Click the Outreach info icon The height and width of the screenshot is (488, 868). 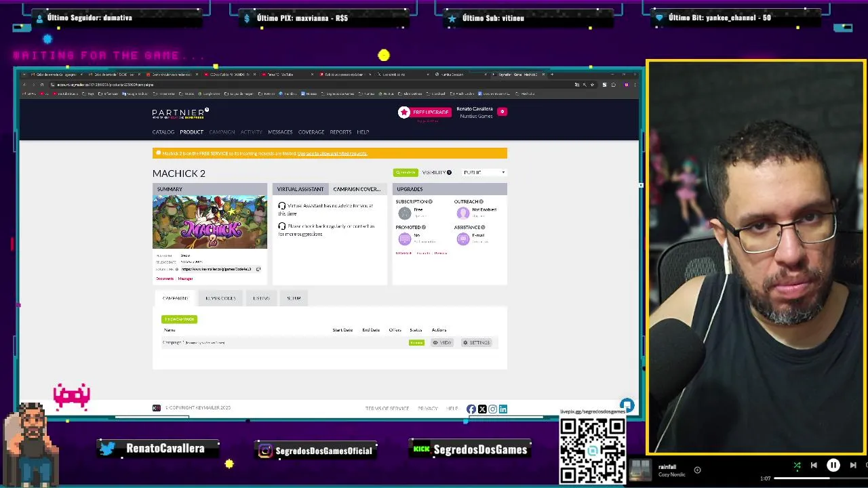[x=481, y=201]
